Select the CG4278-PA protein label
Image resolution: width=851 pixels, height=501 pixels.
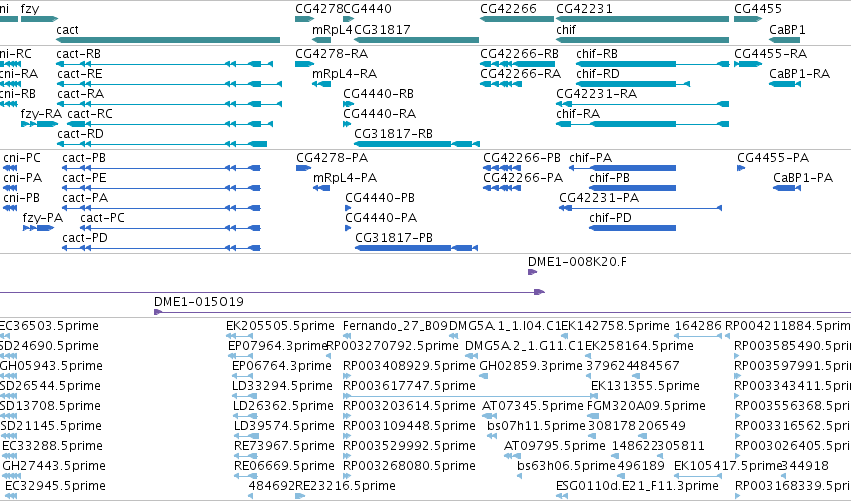pos(332,158)
